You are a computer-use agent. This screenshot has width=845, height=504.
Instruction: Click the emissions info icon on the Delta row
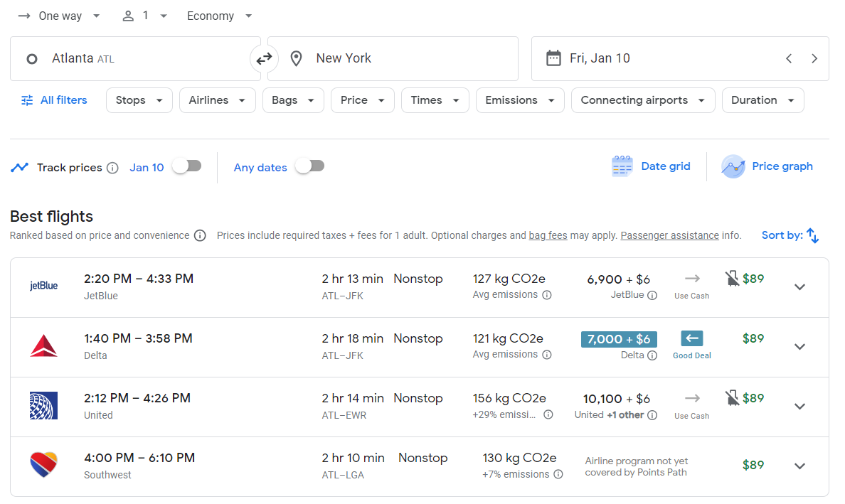coord(547,355)
